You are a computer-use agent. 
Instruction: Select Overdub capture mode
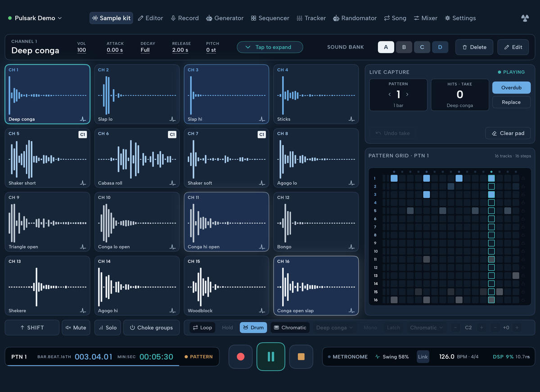tap(511, 88)
